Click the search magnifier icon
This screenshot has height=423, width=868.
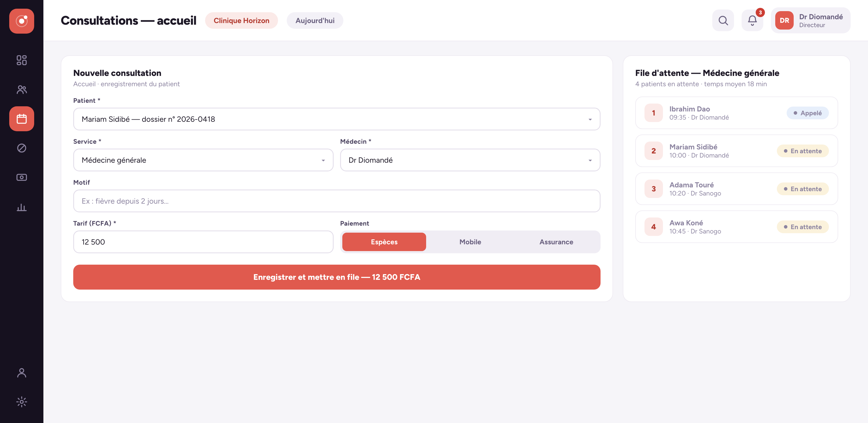723,21
